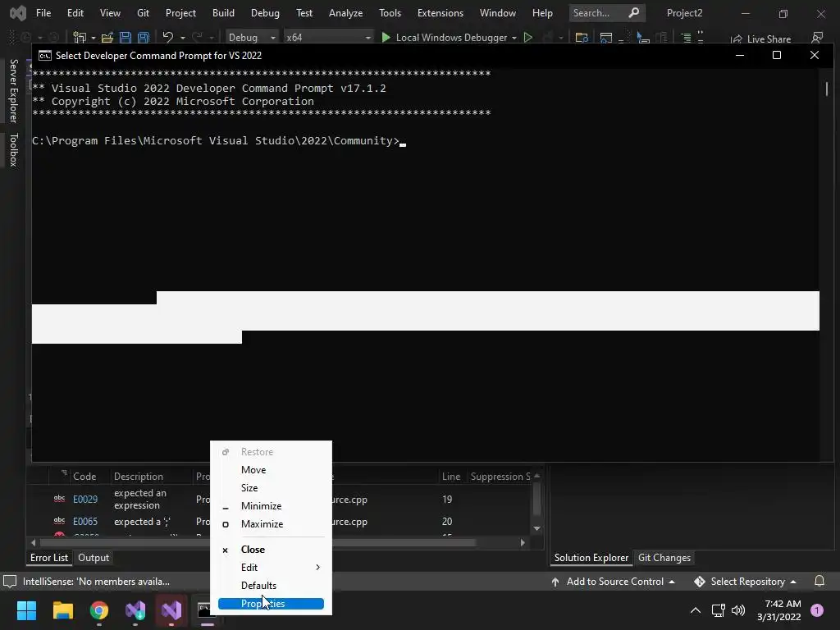Open the Build menu

tap(223, 13)
